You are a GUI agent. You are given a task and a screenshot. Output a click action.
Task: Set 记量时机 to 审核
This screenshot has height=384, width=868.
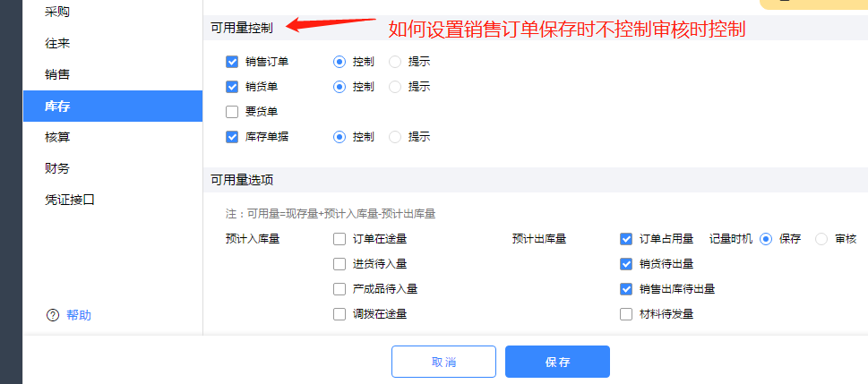821,239
